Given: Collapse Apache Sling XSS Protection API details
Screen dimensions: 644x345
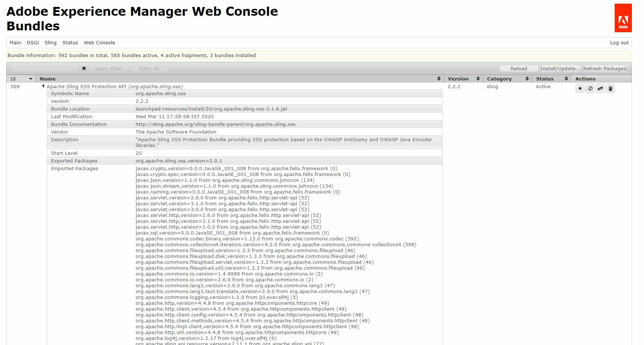Looking at the screenshot, I should point(43,86).
